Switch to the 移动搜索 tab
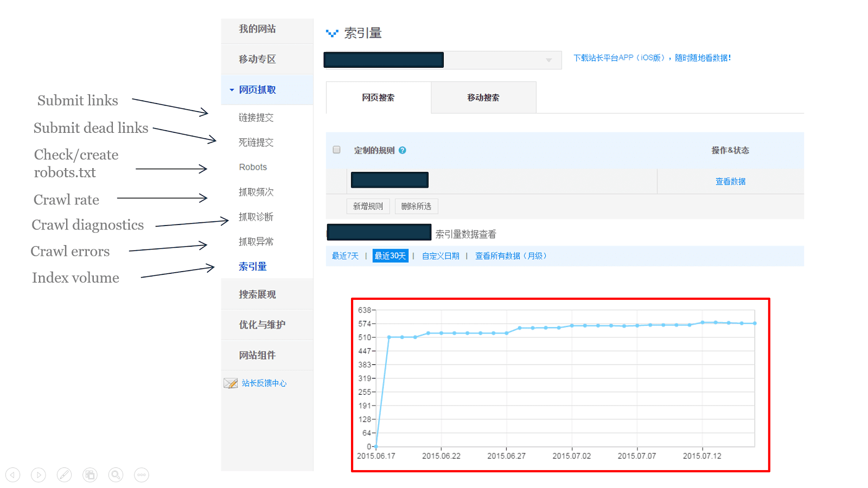The image size is (868, 488). click(x=483, y=98)
